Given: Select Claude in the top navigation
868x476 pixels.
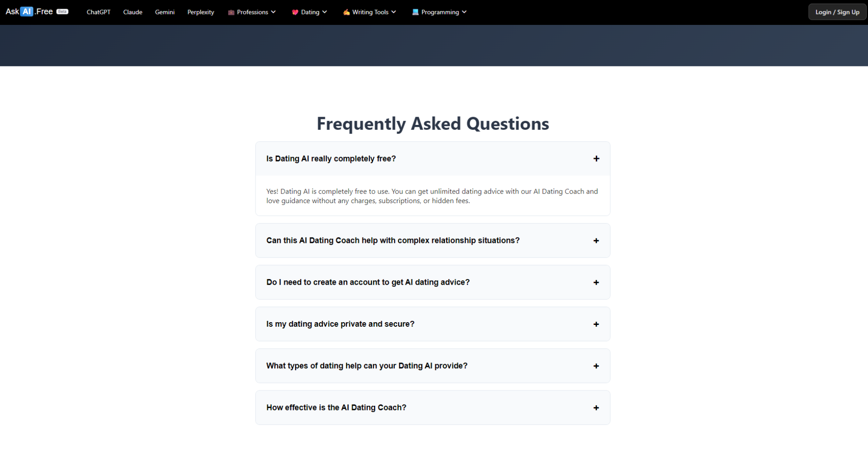Looking at the screenshot, I should click(x=132, y=12).
